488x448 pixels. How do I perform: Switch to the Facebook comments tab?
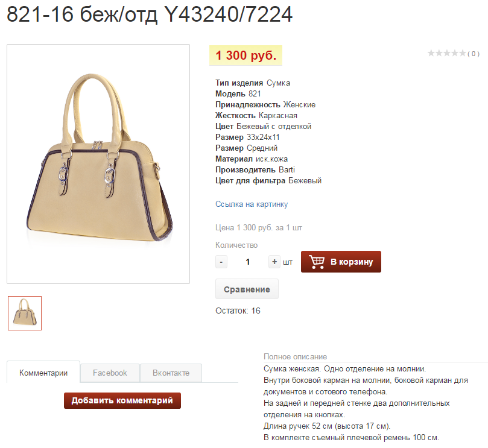(110, 373)
